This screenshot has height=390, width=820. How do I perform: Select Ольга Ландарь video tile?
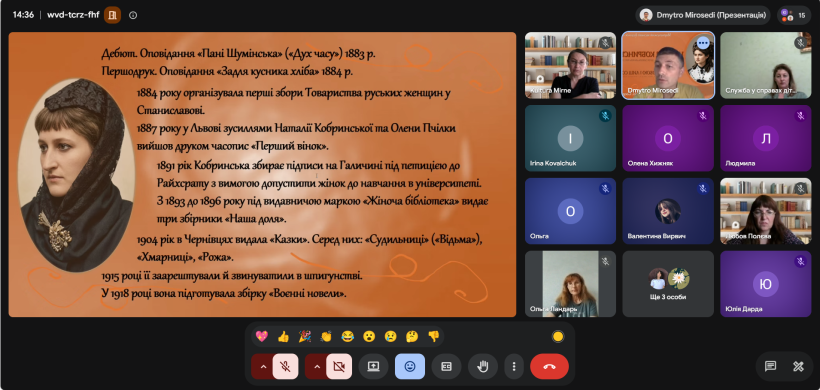click(x=570, y=284)
